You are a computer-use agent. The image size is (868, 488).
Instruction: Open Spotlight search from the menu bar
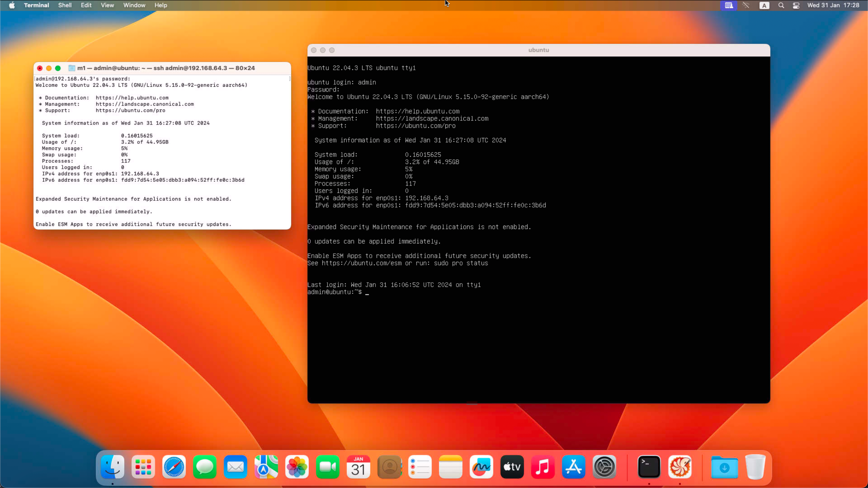point(781,5)
